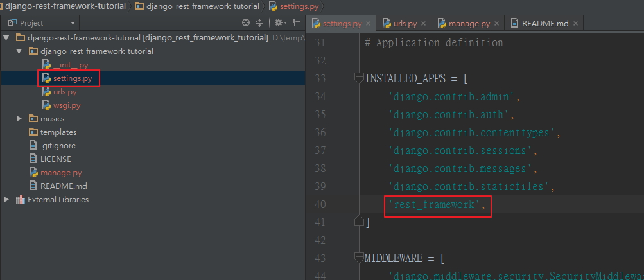Image resolution: width=644 pixels, height=280 pixels.
Task: Select the settings.py editor tab
Action: tap(342, 23)
